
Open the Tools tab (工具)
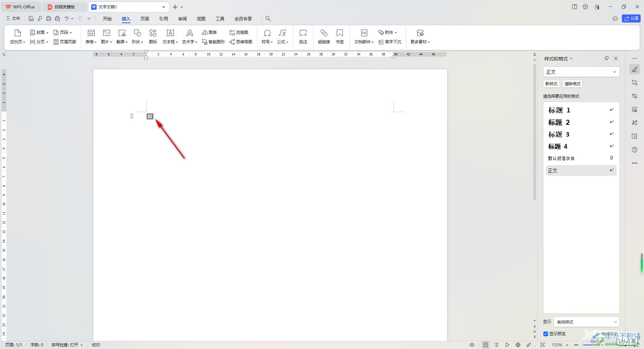coord(220,19)
